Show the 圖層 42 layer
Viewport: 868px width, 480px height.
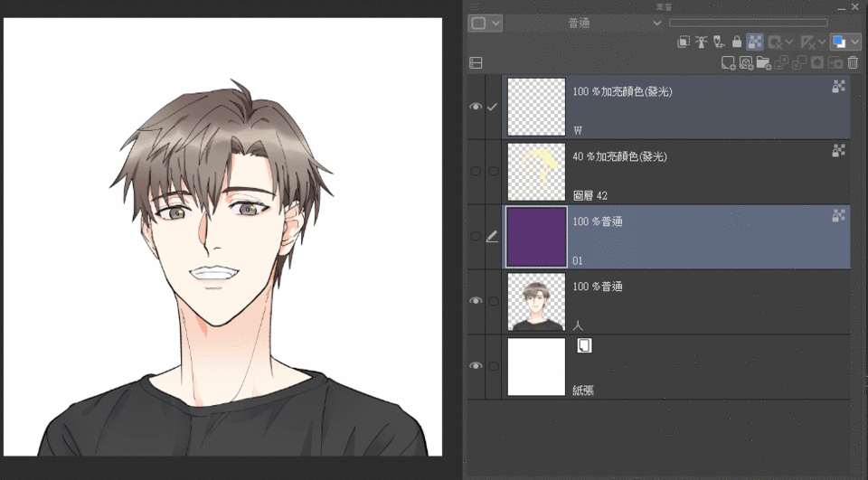[476, 172]
